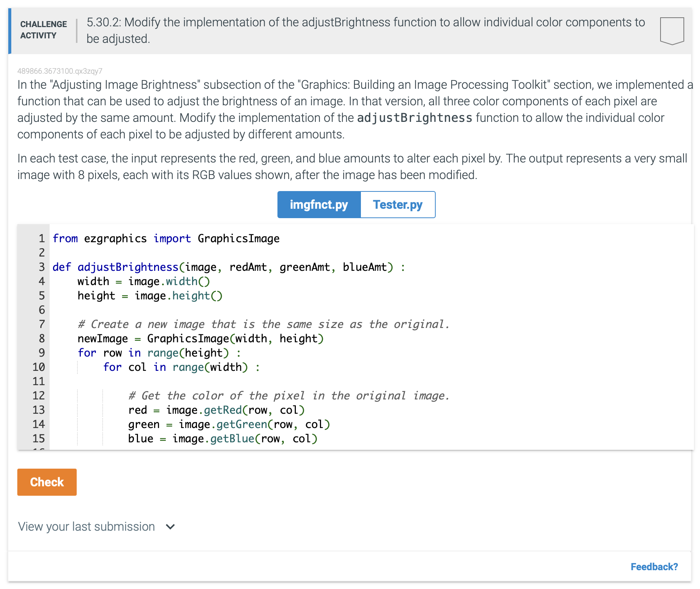Click the for row loop on line 9
The width and height of the screenshot is (700, 589).
158,352
